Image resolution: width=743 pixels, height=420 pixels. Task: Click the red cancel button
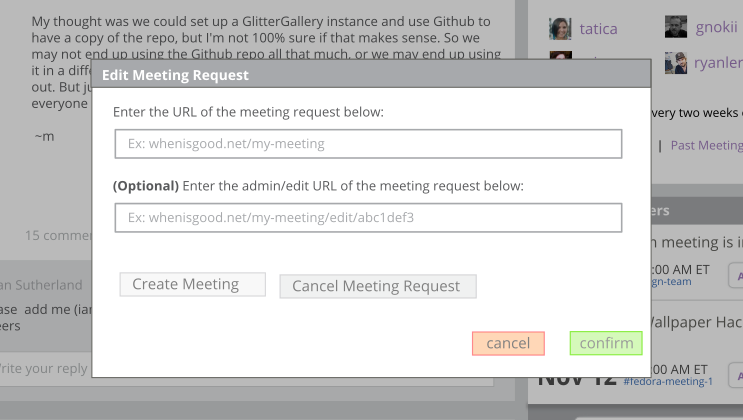(508, 343)
